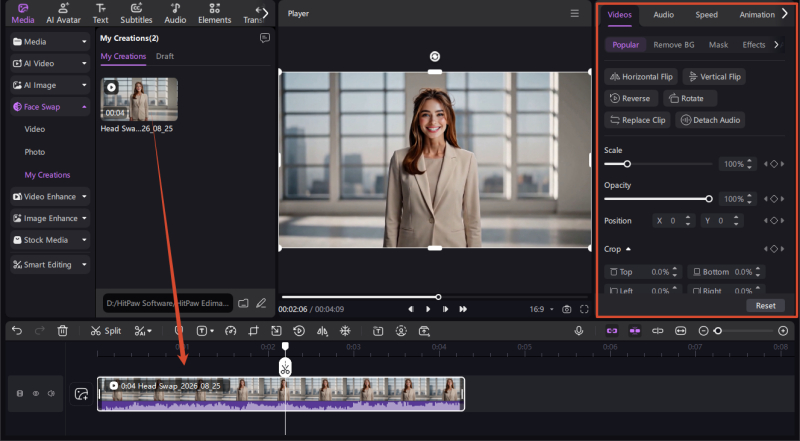The image size is (800, 441).
Task: Click the feedback chat icon in My Creations
Action: tap(265, 38)
